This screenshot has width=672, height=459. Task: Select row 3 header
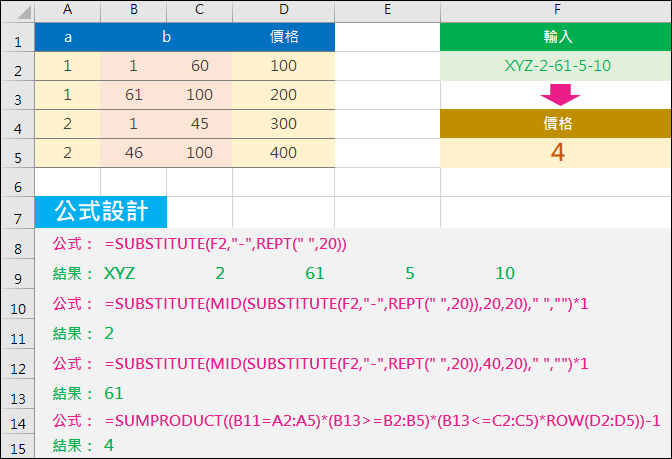(18, 95)
